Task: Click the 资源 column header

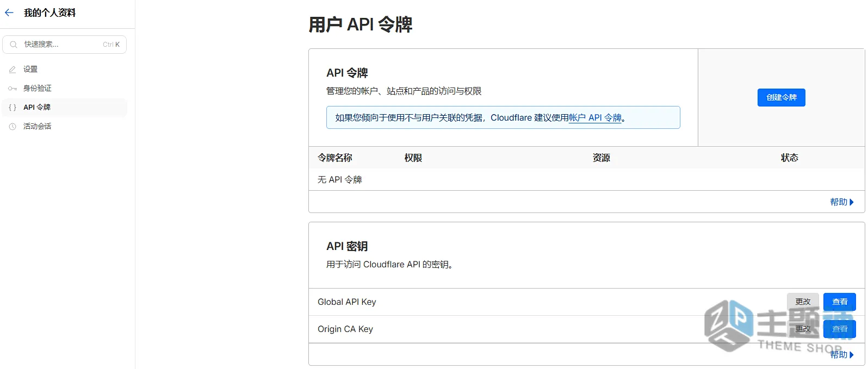Action: (x=602, y=158)
